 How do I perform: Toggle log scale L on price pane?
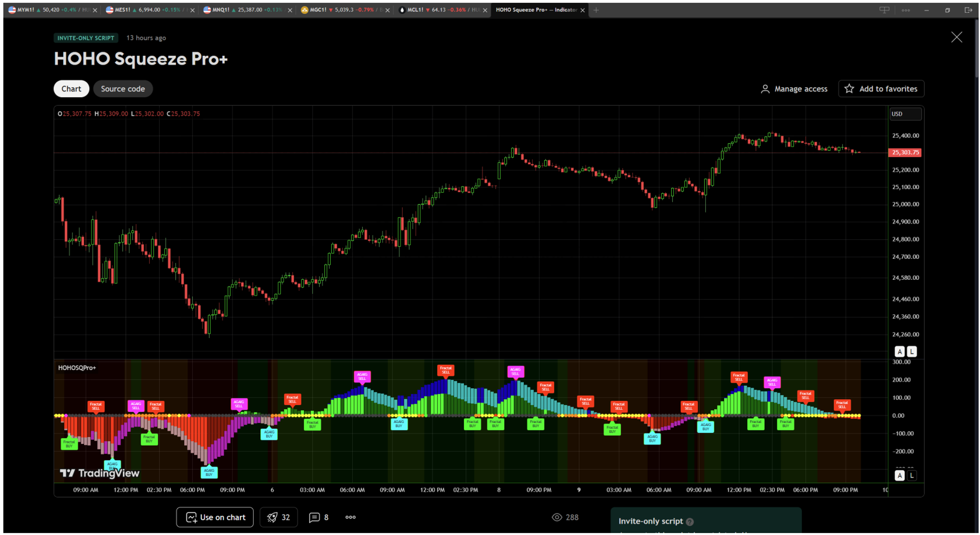coord(912,351)
